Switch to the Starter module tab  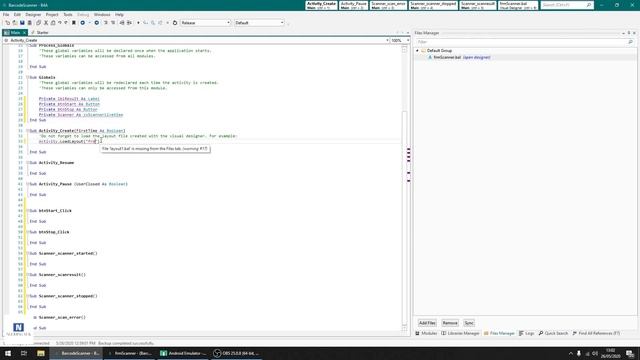pyautogui.click(x=40, y=32)
